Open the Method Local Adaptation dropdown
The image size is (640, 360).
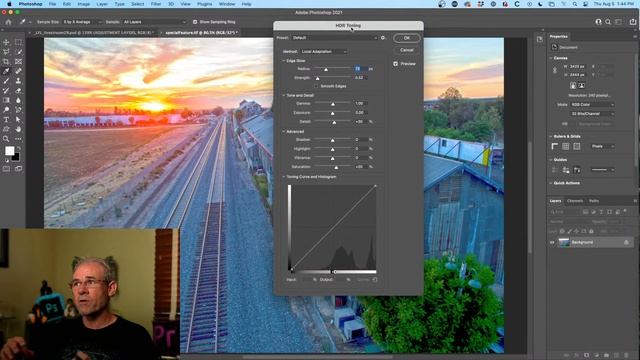(324, 51)
